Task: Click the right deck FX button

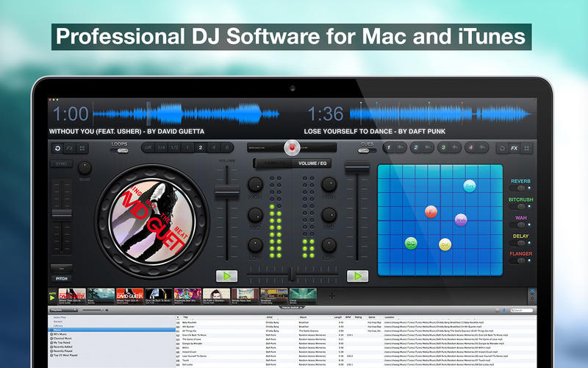Action: click(514, 149)
